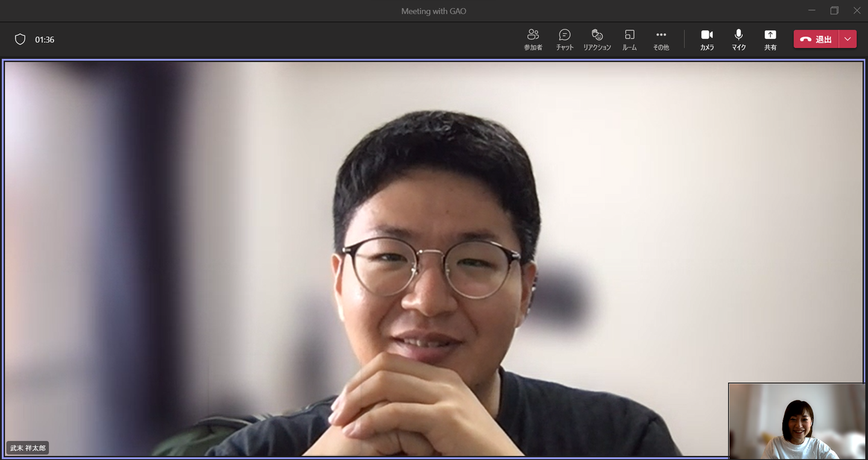The width and height of the screenshot is (868, 460).
Task: Select the main speaker's video tile
Action: point(434,259)
